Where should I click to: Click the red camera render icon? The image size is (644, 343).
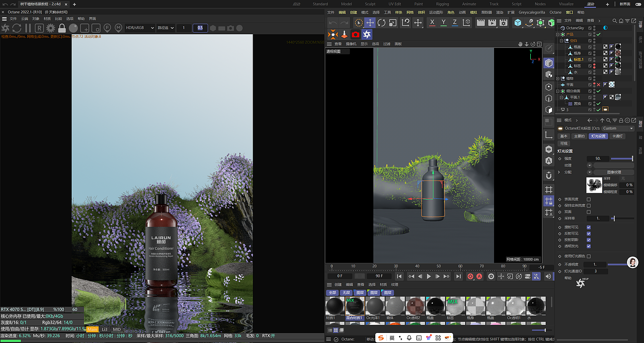point(356,34)
